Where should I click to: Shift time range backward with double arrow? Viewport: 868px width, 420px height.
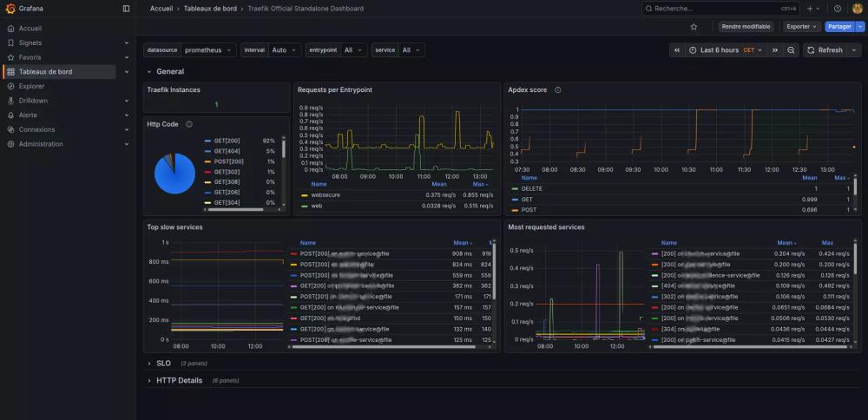(x=677, y=50)
